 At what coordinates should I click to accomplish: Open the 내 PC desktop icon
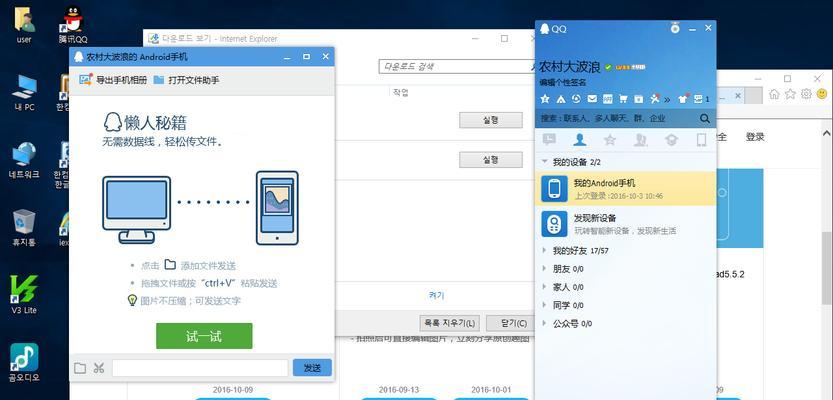[24, 93]
